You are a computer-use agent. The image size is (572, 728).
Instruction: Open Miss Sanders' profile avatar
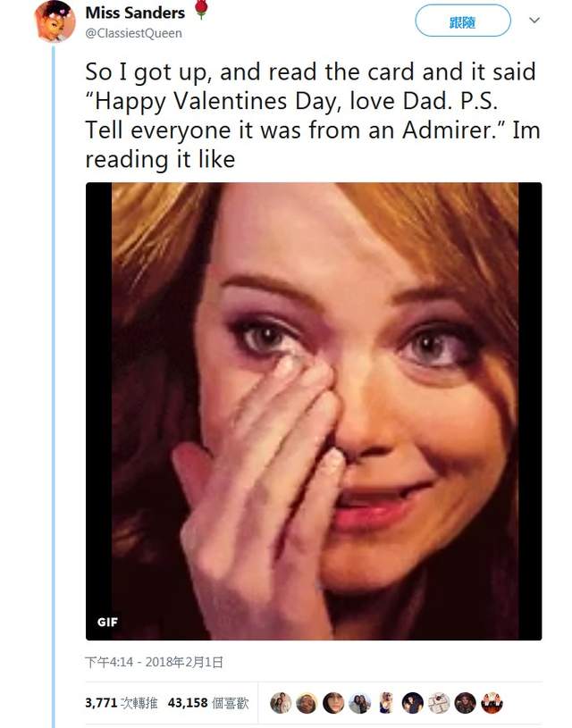coord(55,21)
